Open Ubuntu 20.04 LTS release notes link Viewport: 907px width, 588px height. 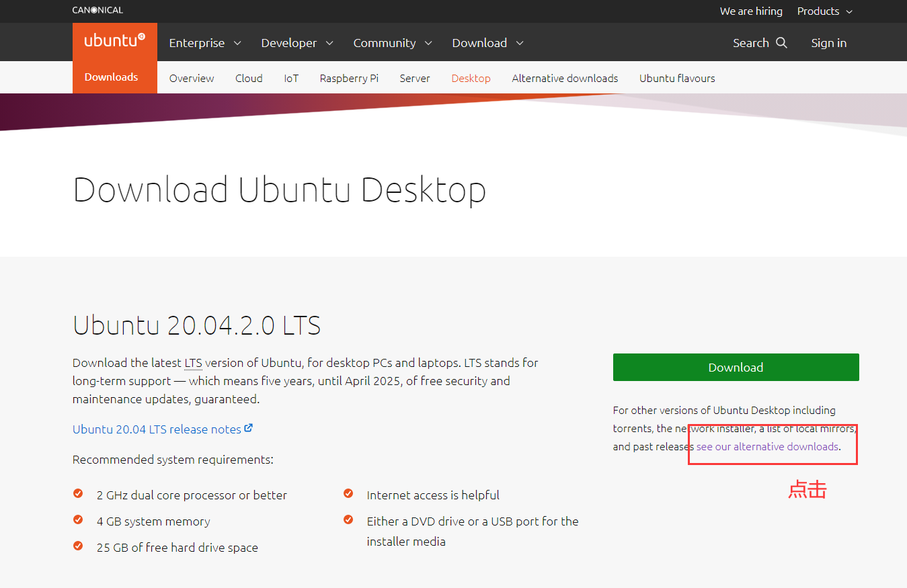coord(163,429)
